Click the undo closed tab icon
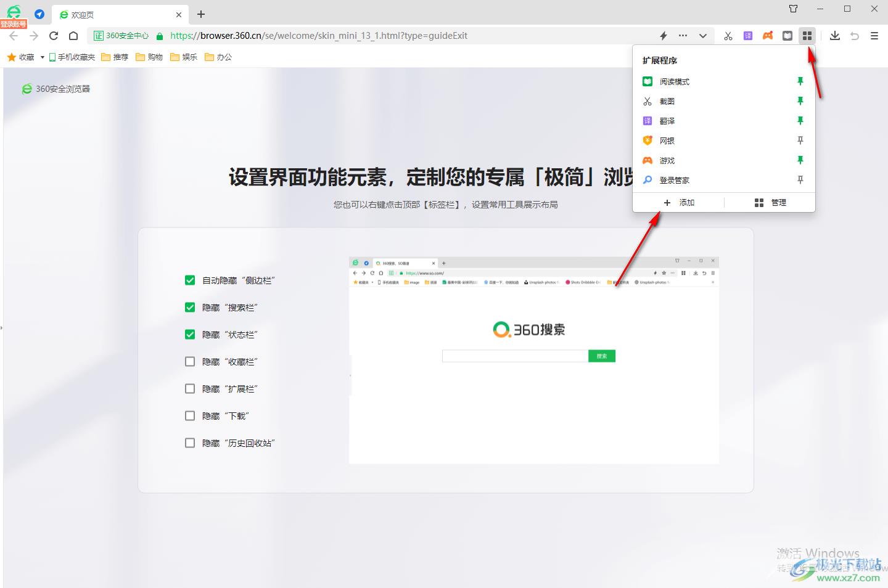Viewport: 888px width, 588px height. pos(855,36)
